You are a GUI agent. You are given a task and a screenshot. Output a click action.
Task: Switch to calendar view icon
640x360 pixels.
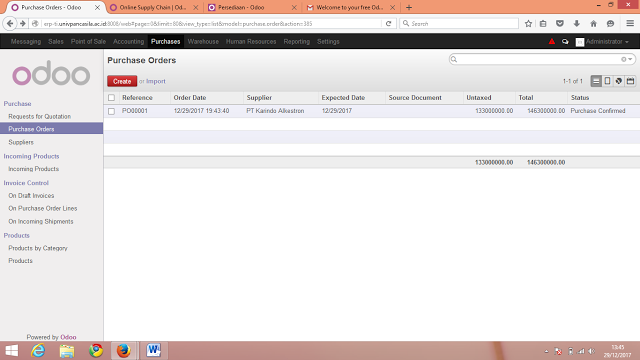[x=630, y=81]
